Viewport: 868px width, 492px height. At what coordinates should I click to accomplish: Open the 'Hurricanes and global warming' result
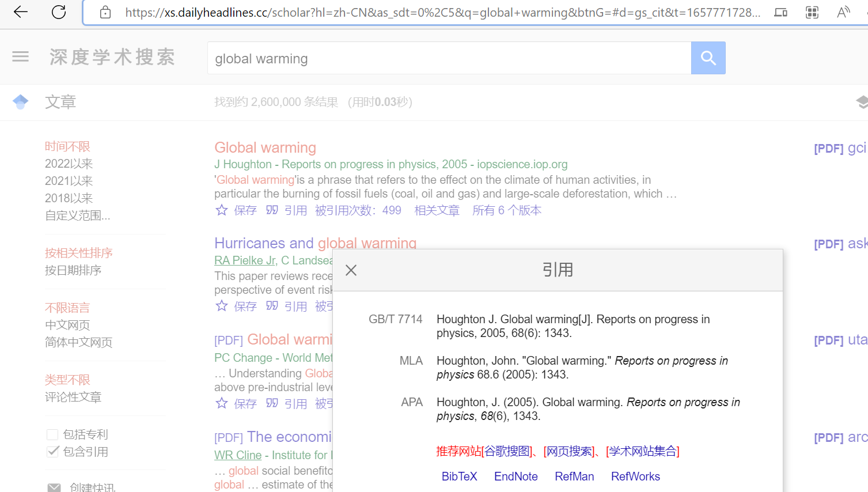(315, 243)
